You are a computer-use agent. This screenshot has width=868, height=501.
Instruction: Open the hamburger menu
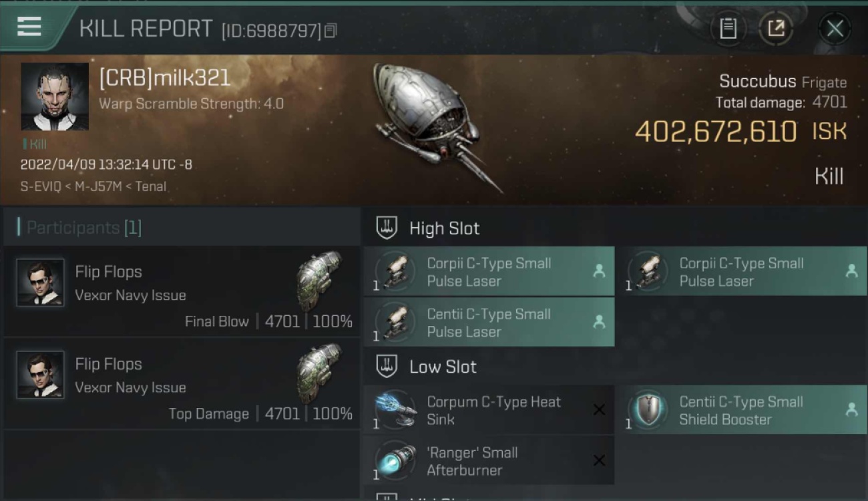(29, 27)
